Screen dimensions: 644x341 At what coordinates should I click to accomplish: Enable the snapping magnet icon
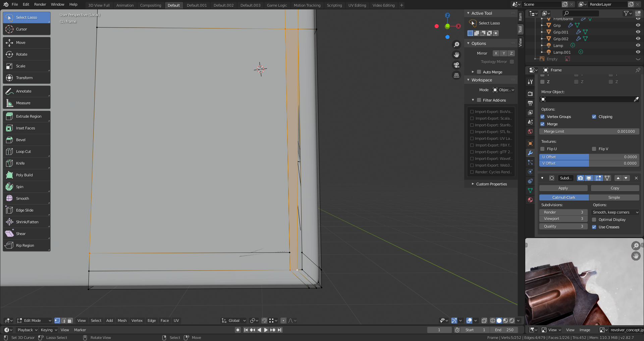tap(264, 321)
